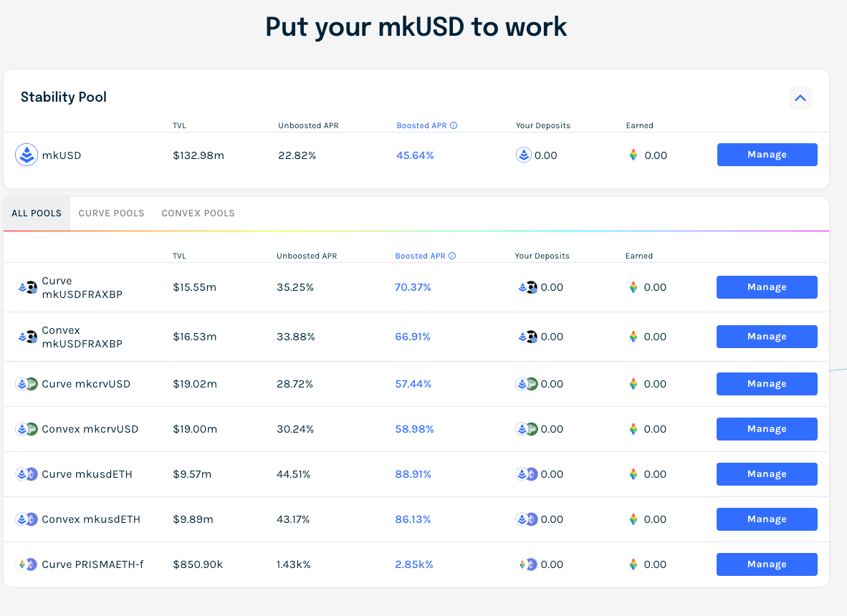Open Manage for Convex mkUSDFRAXBP pool
847x616 pixels.
(767, 337)
